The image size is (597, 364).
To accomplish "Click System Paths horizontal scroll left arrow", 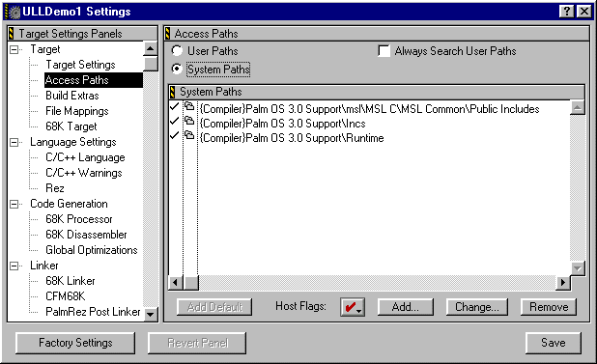I will point(175,283).
